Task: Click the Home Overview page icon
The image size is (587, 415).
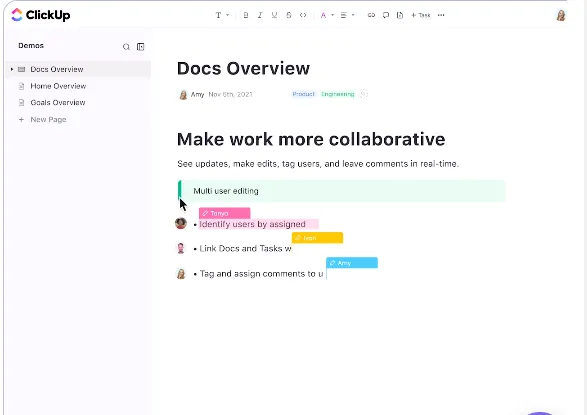Action: click(x=21, y=86)
